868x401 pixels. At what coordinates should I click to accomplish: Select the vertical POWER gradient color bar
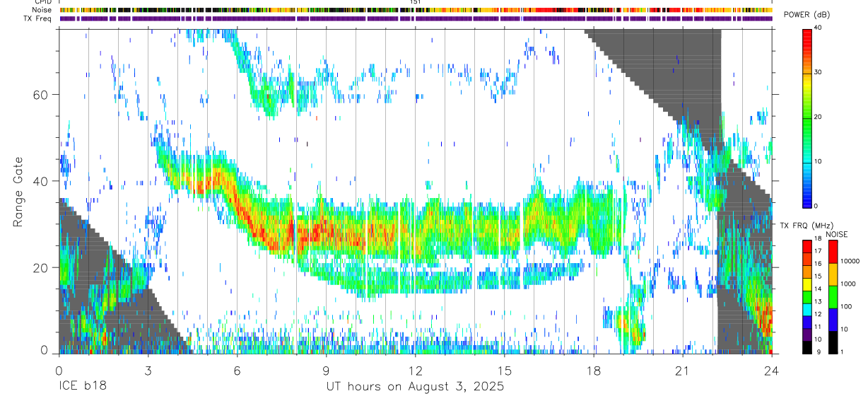[x=807, y=117]
